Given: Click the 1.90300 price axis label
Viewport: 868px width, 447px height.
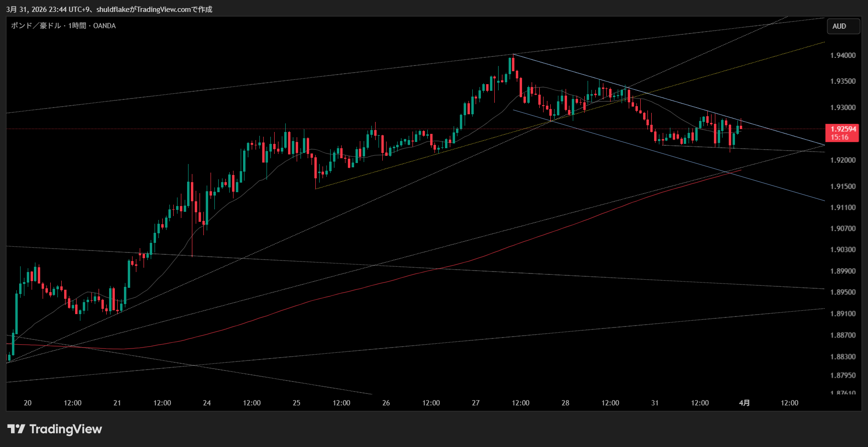Looking at the screenshot, I should pos(843,250).
